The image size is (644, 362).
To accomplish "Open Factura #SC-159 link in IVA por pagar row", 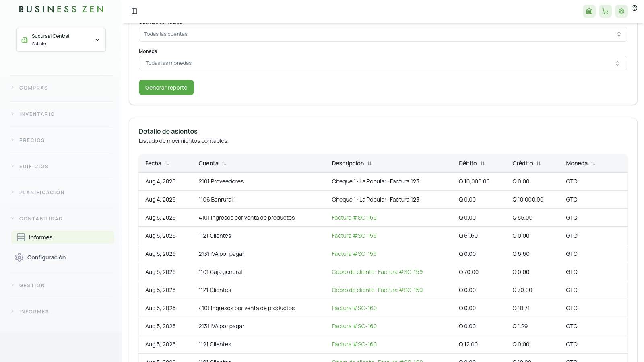I will [354, 254].
